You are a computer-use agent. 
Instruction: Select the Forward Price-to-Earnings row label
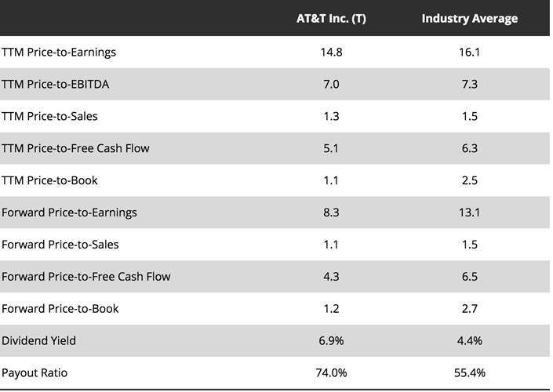[x=69, y=212]
